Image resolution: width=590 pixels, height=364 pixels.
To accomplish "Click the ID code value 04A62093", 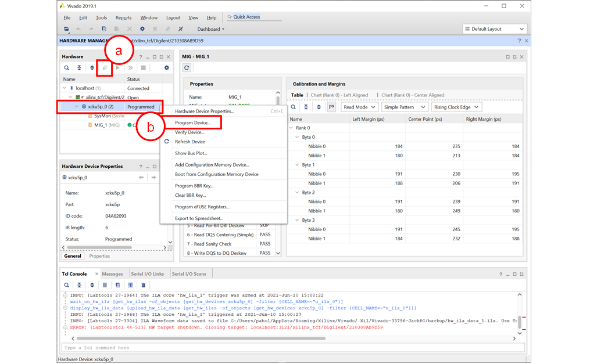I will (116, 217).
